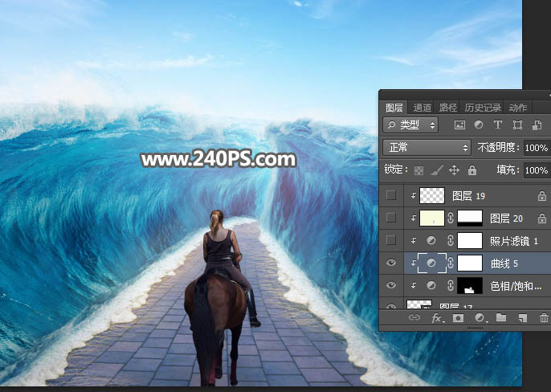
Task: Click clipping arrow on 曲线 5
Action: coord(414,263)
